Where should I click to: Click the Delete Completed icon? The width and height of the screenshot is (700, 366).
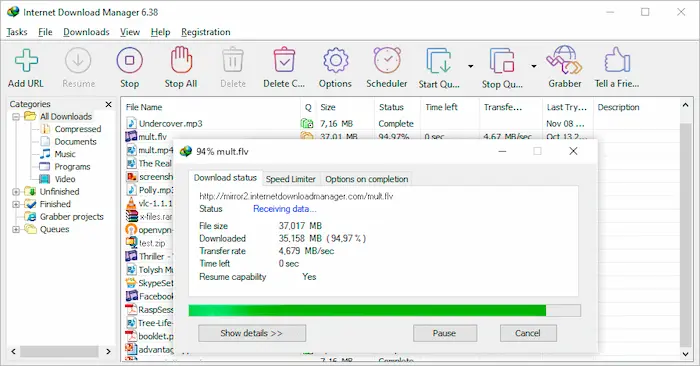point(284,60)
